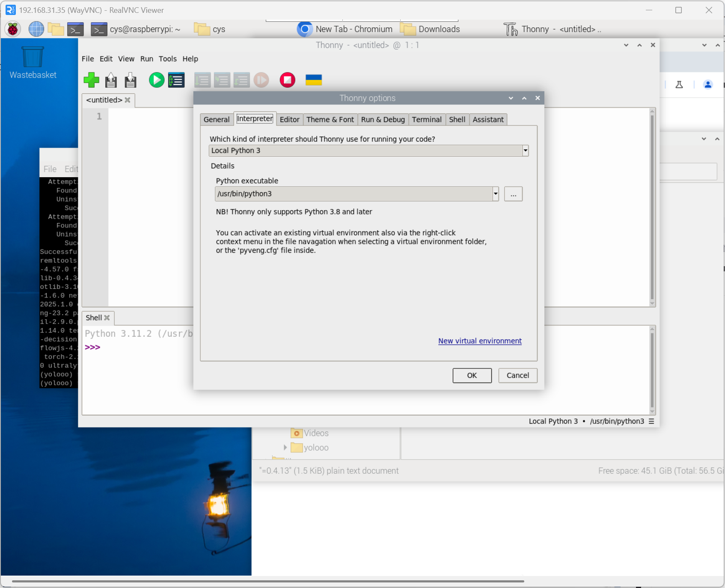Open the Wastebasket desktop icon
Image resolution: width=725 pixels, height=588 pixels.
(x=33, y=63)
